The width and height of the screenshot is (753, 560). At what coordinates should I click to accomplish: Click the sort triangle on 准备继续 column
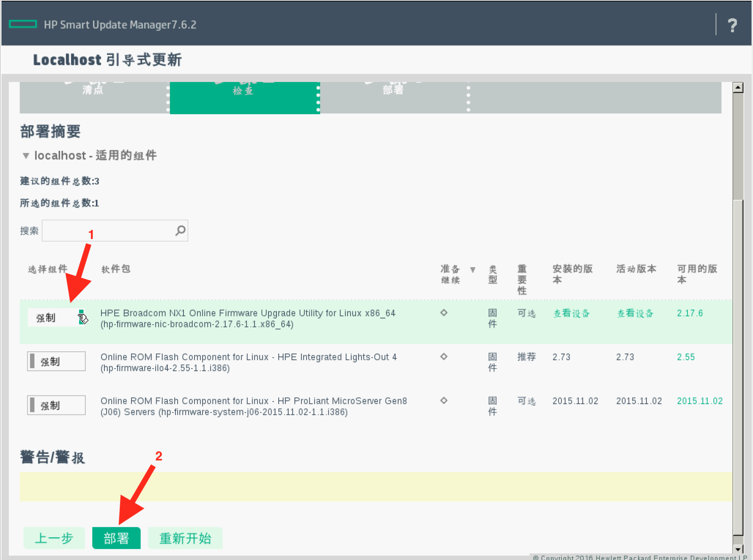[473, 269]
